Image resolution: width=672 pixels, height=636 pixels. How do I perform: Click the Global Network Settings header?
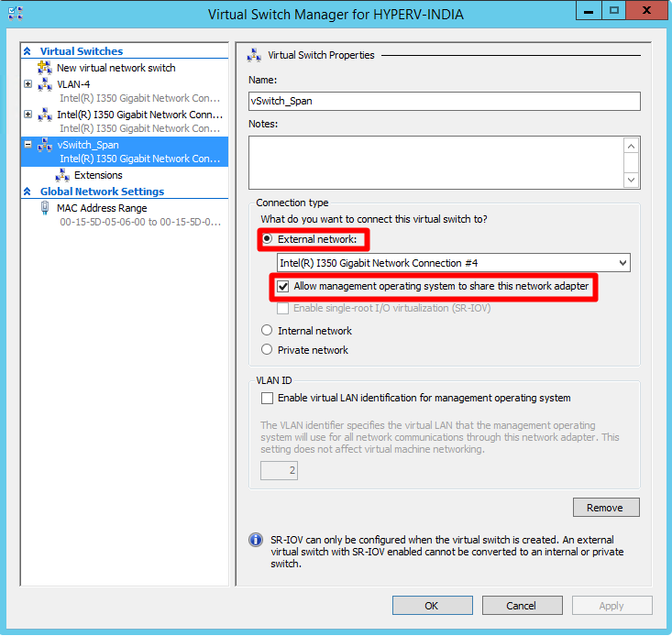coord(102,191)
